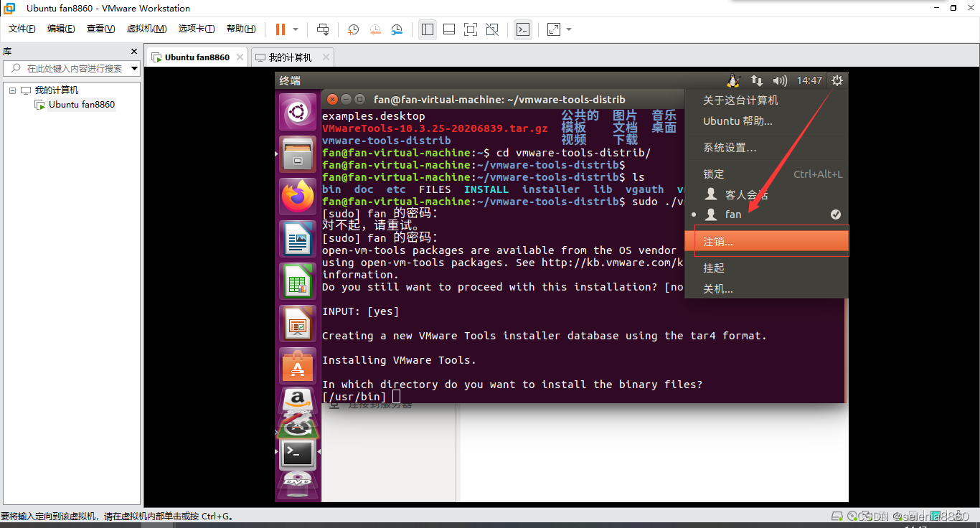Click the Terminal launcher icon
Screen dimensions: 980x528
(298, 453)
